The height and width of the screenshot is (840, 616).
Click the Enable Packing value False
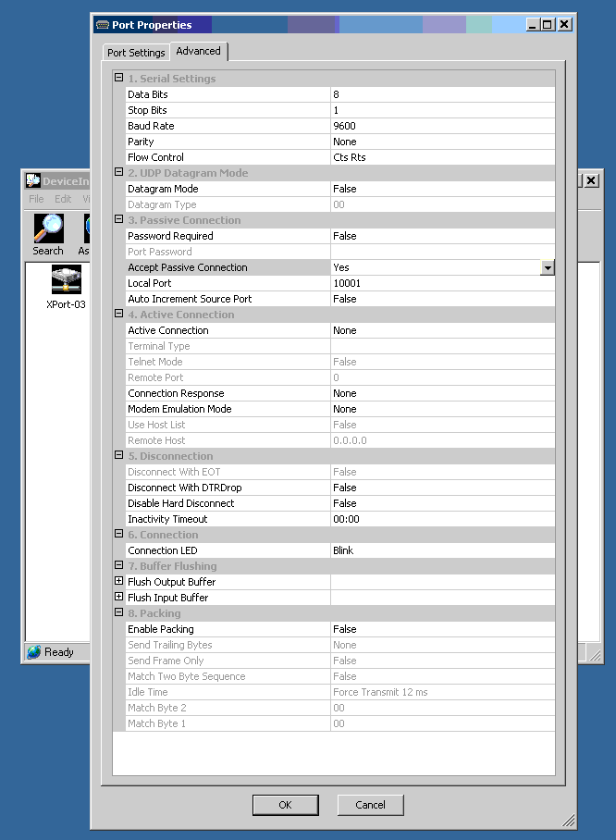tap(442, 629)
